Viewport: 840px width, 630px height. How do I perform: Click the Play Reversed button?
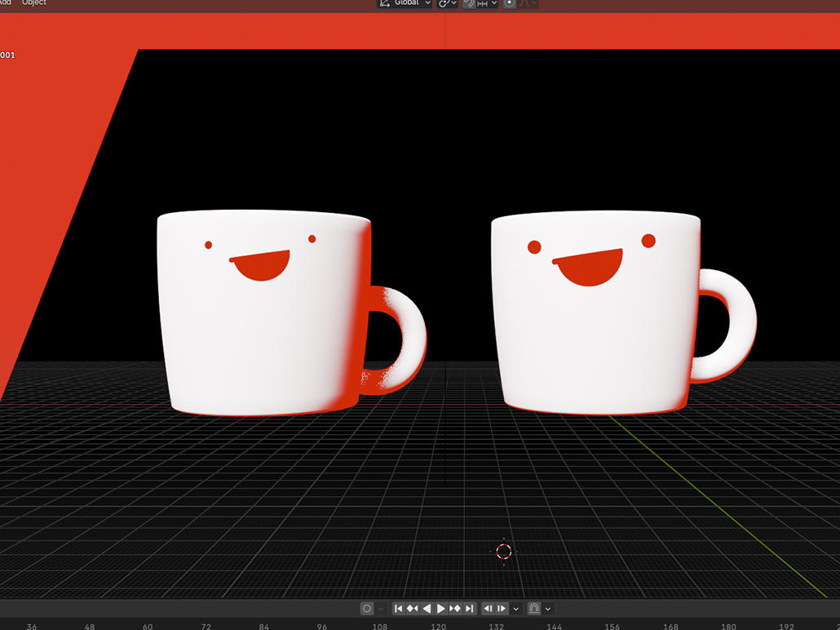(x=427, y=609)
